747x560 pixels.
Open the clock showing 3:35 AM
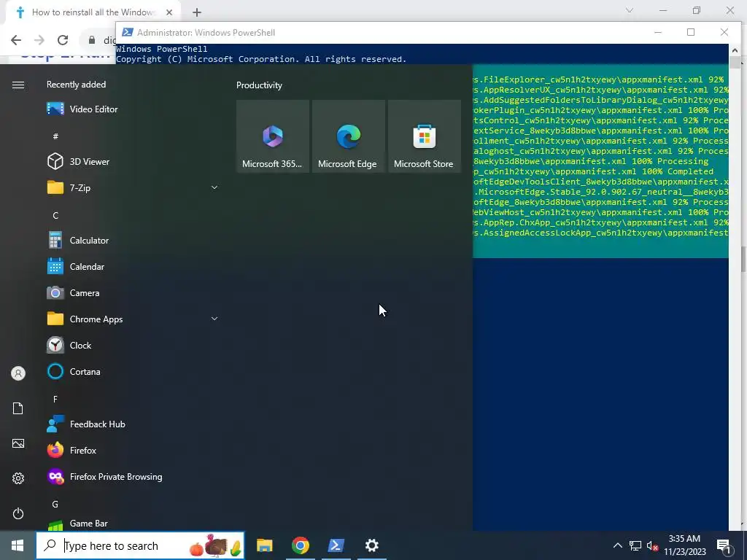coord(684,545)
